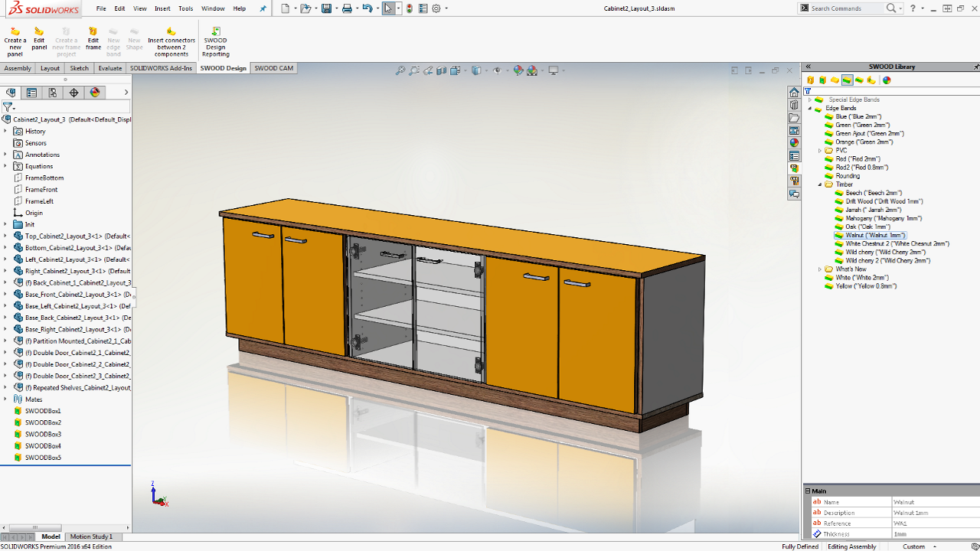
Task: Switch to the Motion Study 1 tab
Action: pyautogui.click(x=91, y=536)
